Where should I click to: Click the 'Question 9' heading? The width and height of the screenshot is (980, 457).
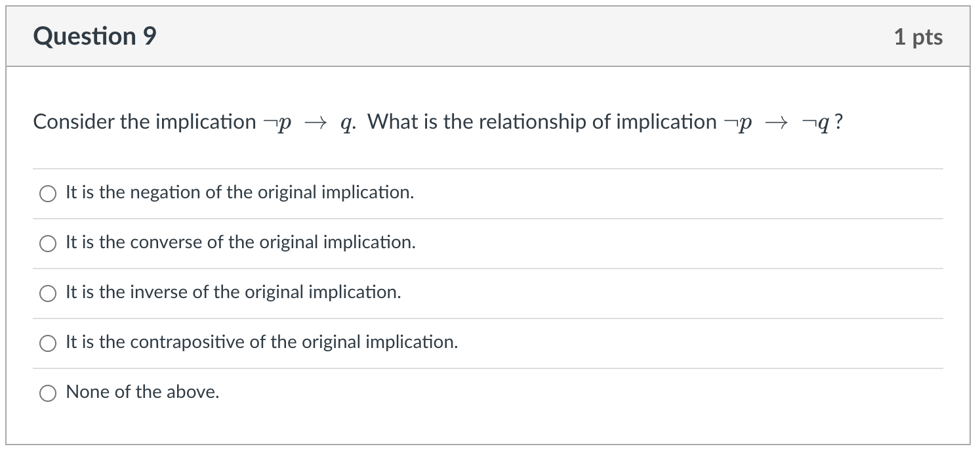95,36
